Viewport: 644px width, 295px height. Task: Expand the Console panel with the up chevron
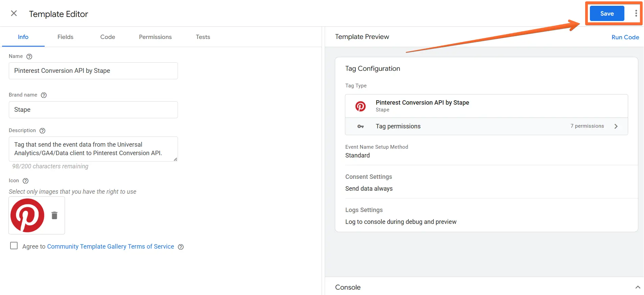pyautogui.click(x=638, y=287)
